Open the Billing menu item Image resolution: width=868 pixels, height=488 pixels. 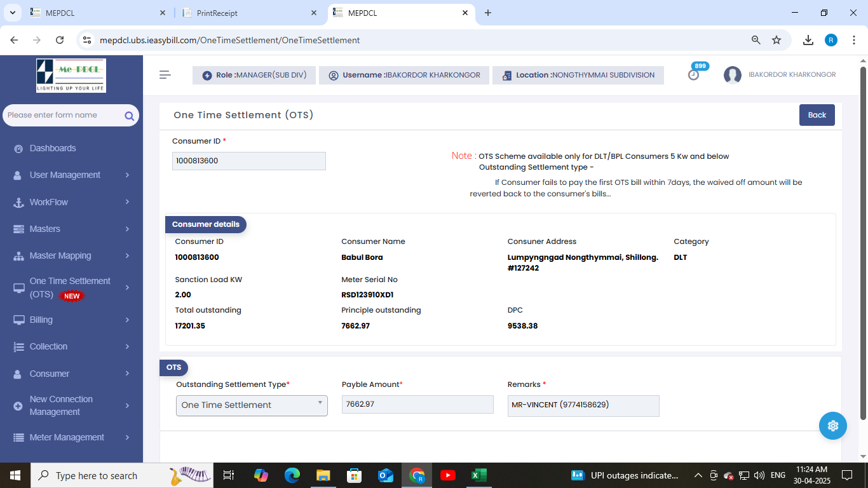(41, 320)
